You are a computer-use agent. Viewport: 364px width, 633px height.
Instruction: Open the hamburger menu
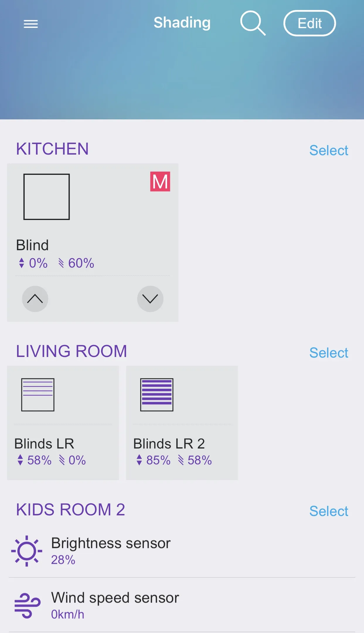coord(31,24)
